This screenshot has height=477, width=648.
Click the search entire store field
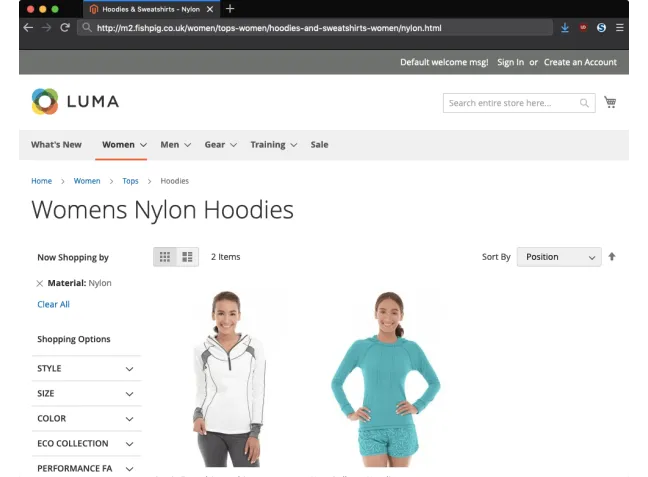click(x=510, y=103)
